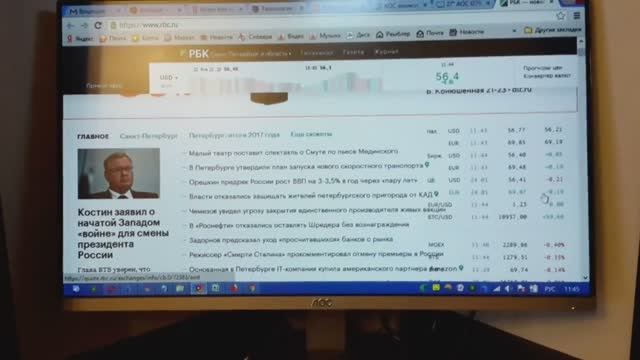Open the Орешкин ВВП growth headline
640x360 pixels.
[303, 181]
